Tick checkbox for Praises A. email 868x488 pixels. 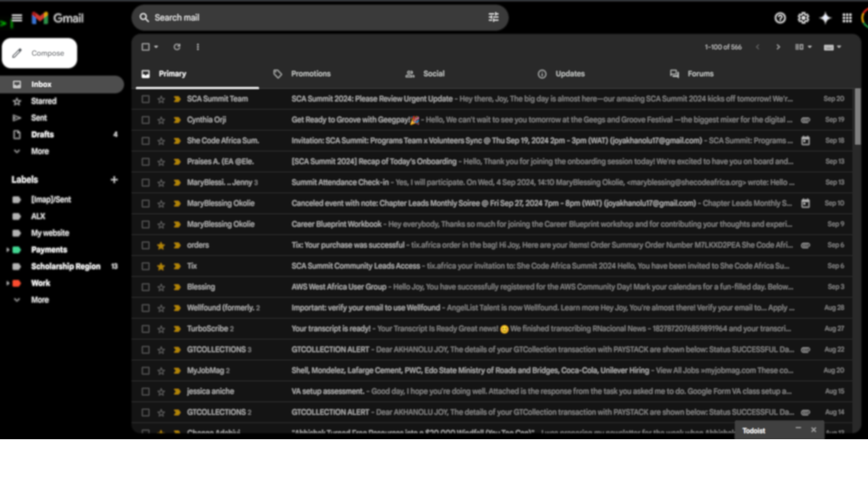click(x=145, y=162)
